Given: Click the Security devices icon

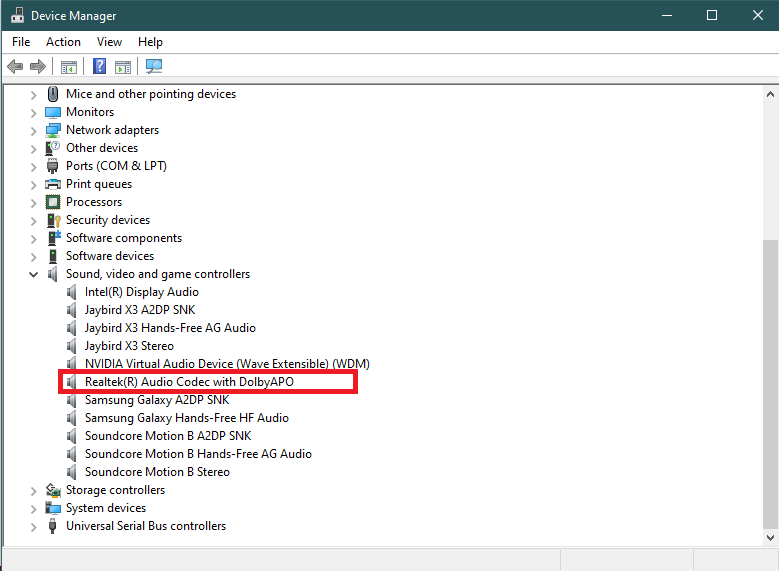Looking at the screenshot, I should [53, 220].
